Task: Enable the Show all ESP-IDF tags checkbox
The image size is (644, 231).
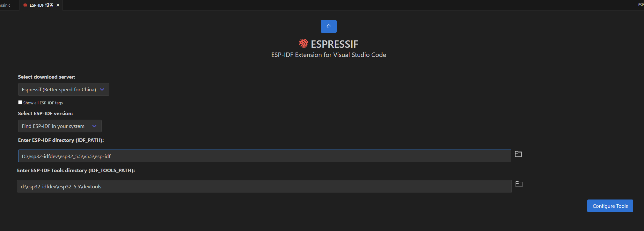Action: click(x=20, y=102)
